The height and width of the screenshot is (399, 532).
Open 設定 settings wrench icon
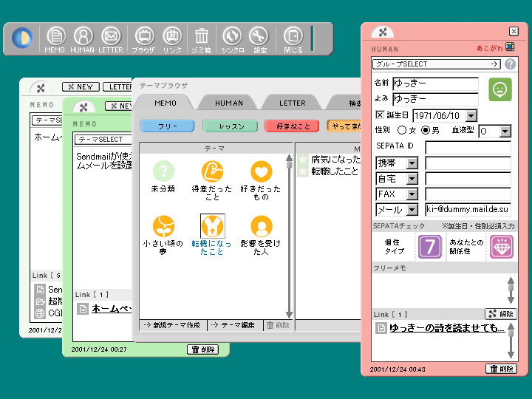click(259, 39)
